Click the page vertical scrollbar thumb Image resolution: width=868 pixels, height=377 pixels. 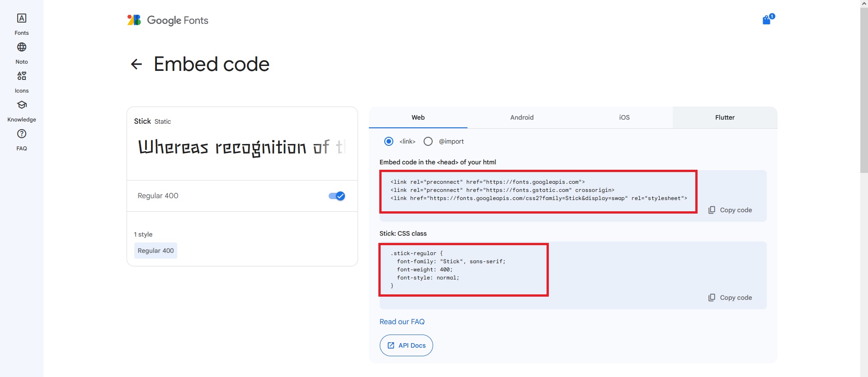click(864, 89)
